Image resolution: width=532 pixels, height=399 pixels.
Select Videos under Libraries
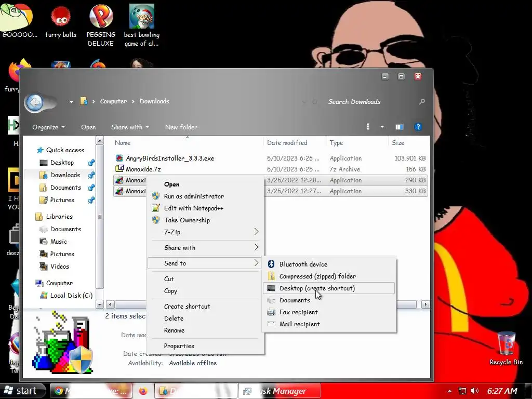click(55, 267)
